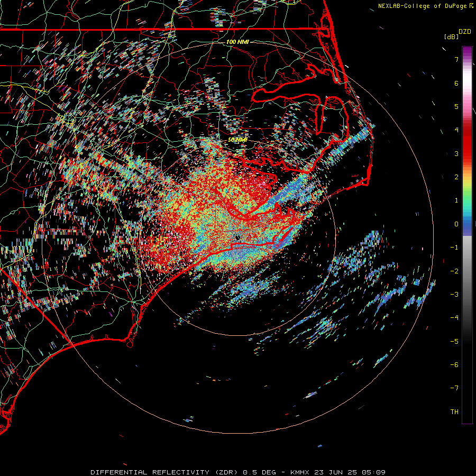Click the TH label on the color scale

coord(455,412)
